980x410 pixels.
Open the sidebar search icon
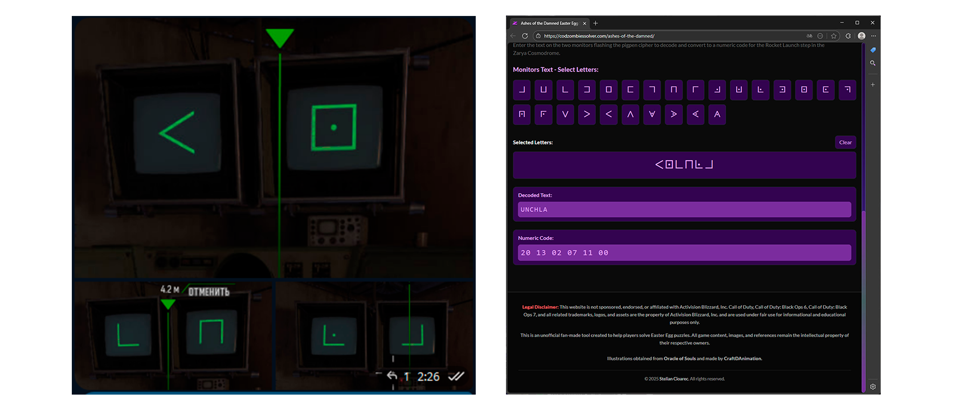873,63
